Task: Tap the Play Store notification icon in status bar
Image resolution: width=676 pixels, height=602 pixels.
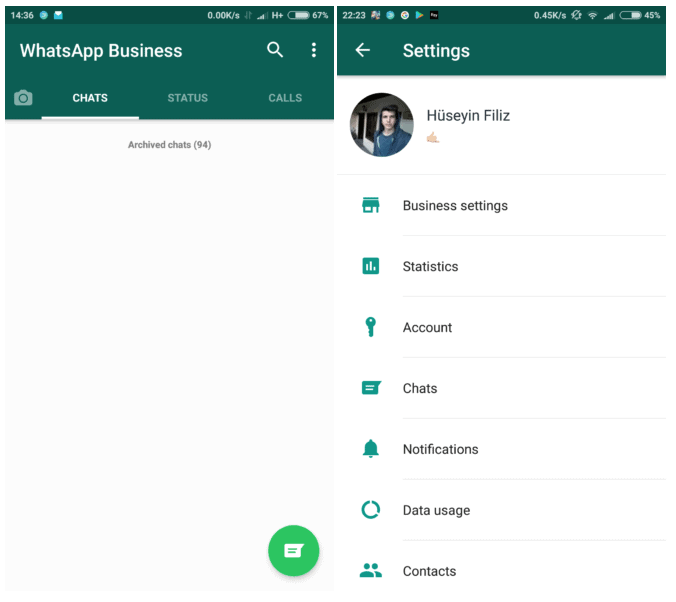Action: click(420, 15)
